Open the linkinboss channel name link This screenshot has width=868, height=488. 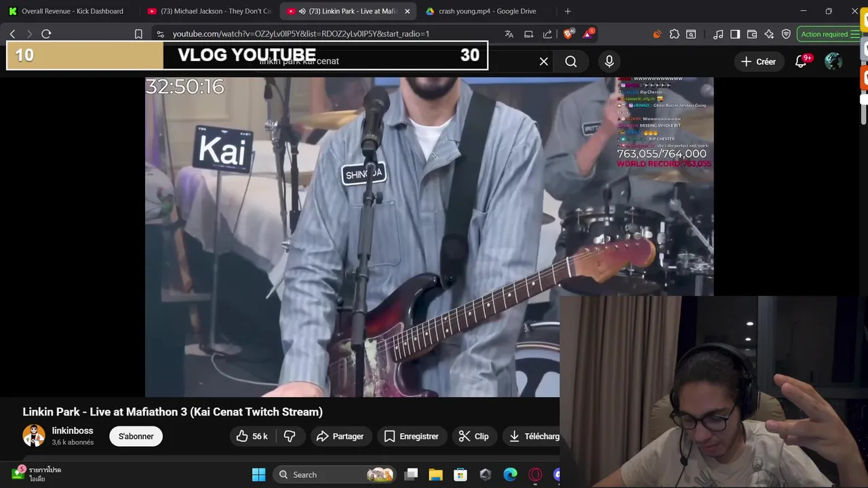[x=73, y=430]
